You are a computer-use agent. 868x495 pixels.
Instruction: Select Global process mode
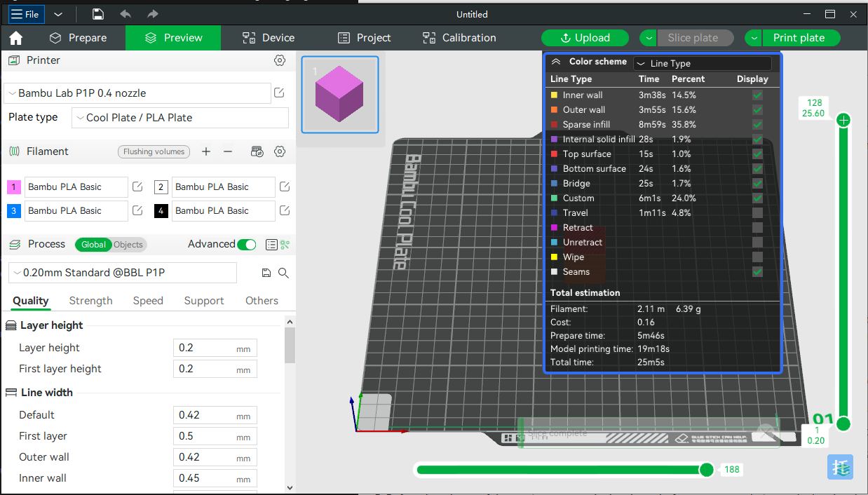coord(93,245)
